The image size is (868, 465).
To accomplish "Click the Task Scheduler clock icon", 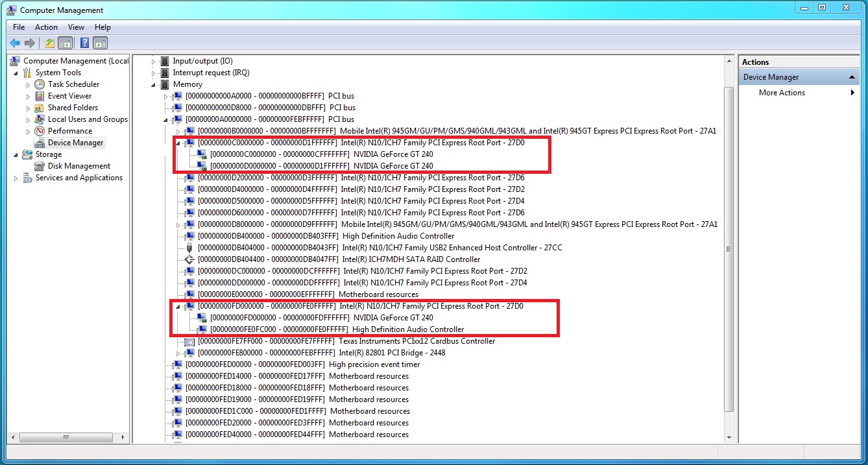I will (40, 84).
